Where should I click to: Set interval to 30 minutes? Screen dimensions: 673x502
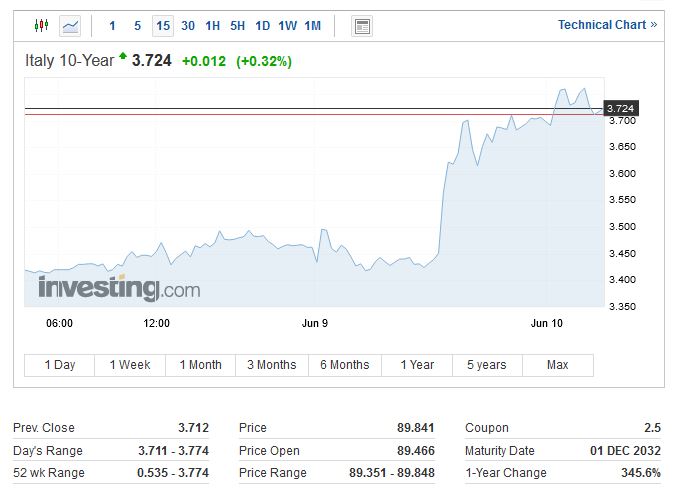(x=188, y=26)
